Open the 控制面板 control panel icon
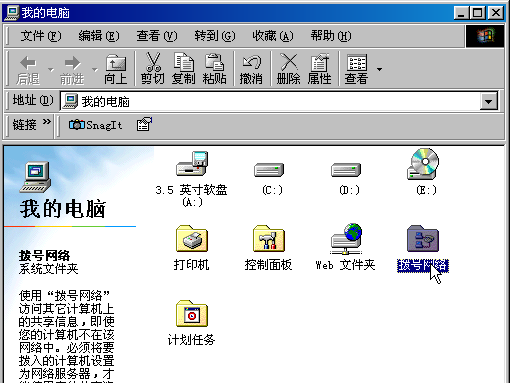The image size is (510, 383). 269,239
